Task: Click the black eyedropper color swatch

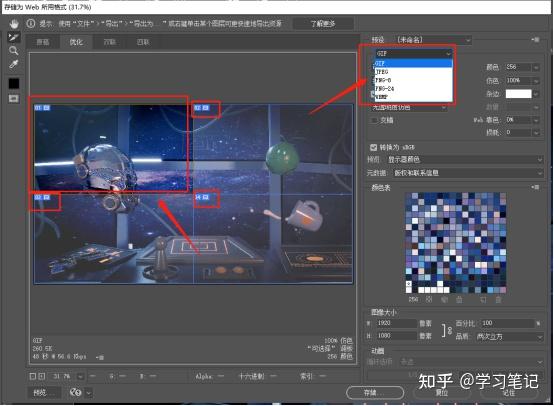Action: click(14, 83)
